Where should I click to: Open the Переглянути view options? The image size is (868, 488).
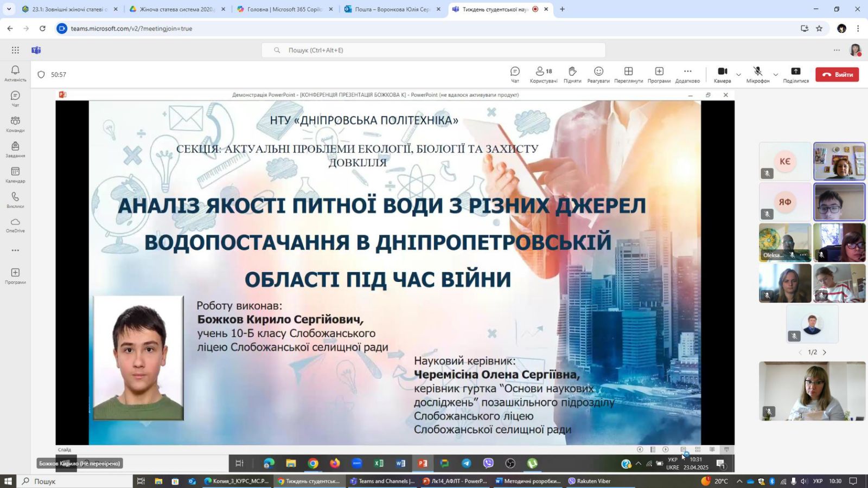click(628, 74)
